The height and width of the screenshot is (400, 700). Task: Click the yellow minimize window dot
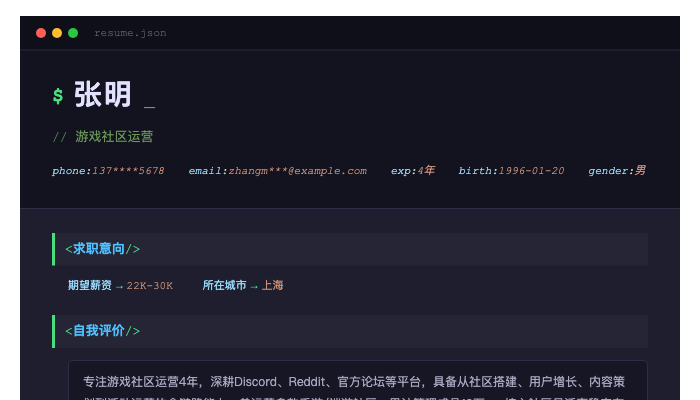coord(57,33)
